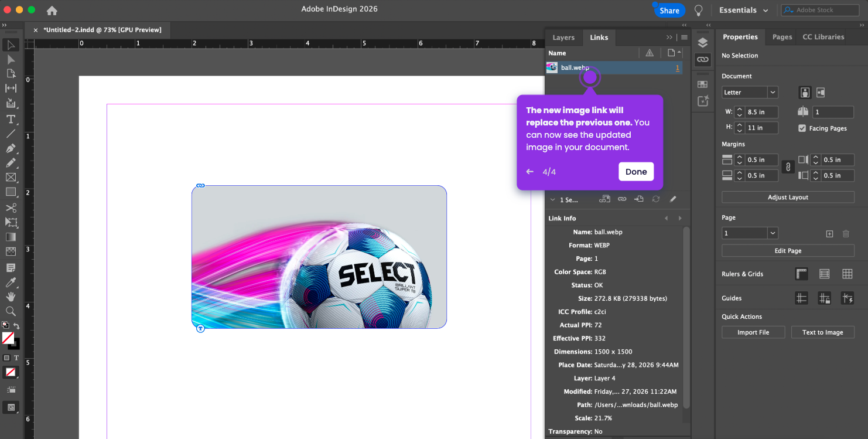
Task: Select the Gradient Feather tool
Action: pyautogui.click(x=11, y=252)
